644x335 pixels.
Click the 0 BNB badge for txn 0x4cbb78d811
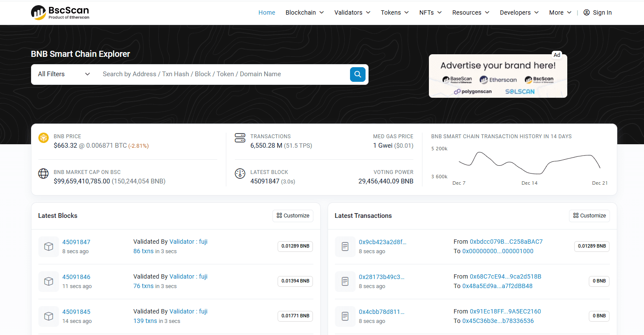[599, 316]
